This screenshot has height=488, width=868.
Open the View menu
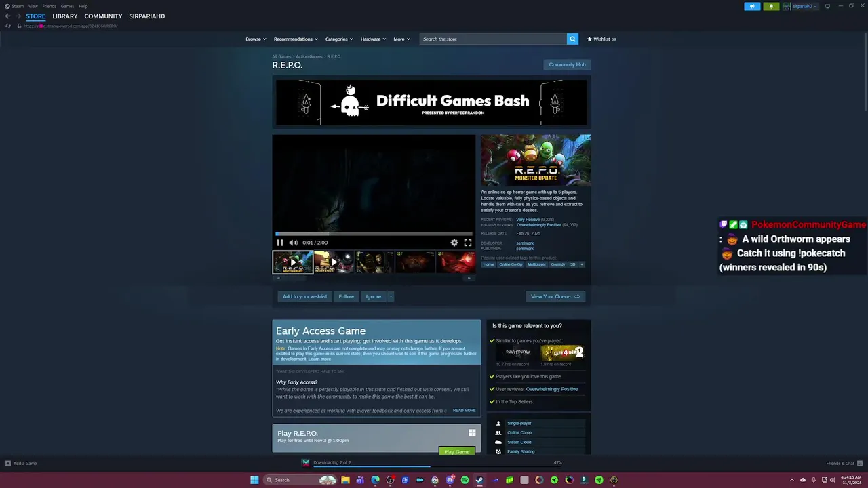33,6
